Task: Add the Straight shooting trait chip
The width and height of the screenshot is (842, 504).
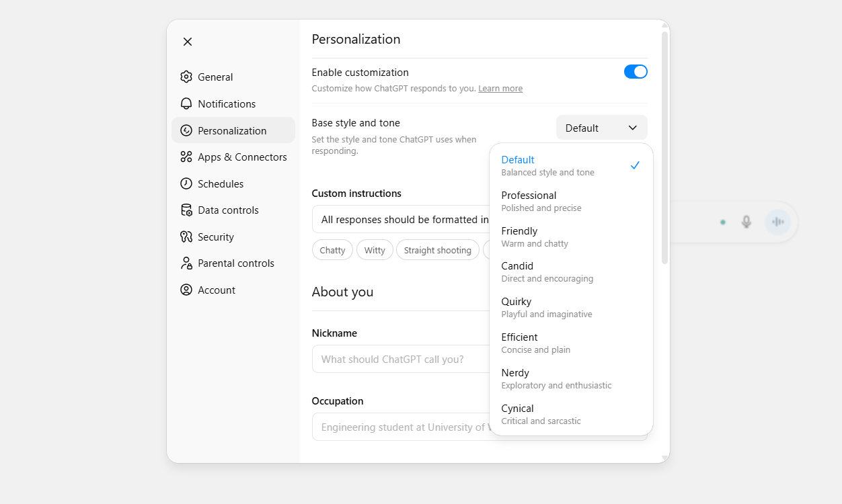Action: click(438, 250)
